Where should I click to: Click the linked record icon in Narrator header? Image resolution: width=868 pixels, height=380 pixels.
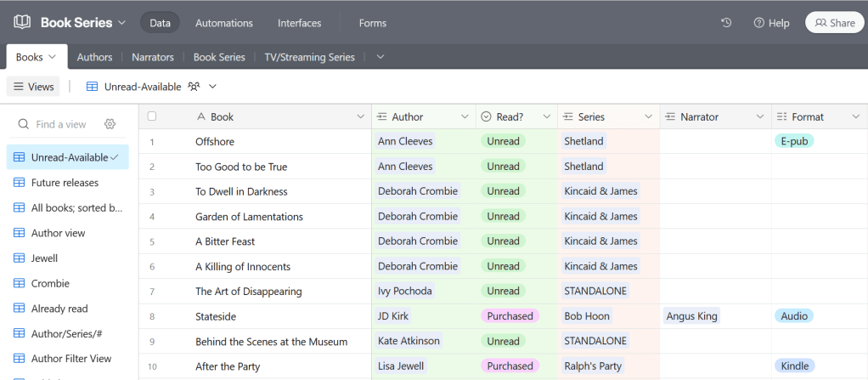[x=670, y=116]
